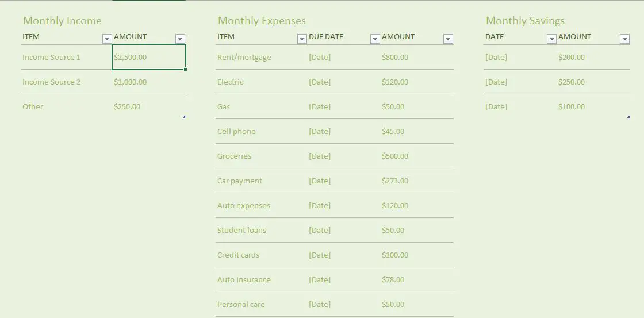
Task: Expand the Monthly Savings DATE filter arrow
Action: [551, 39]
